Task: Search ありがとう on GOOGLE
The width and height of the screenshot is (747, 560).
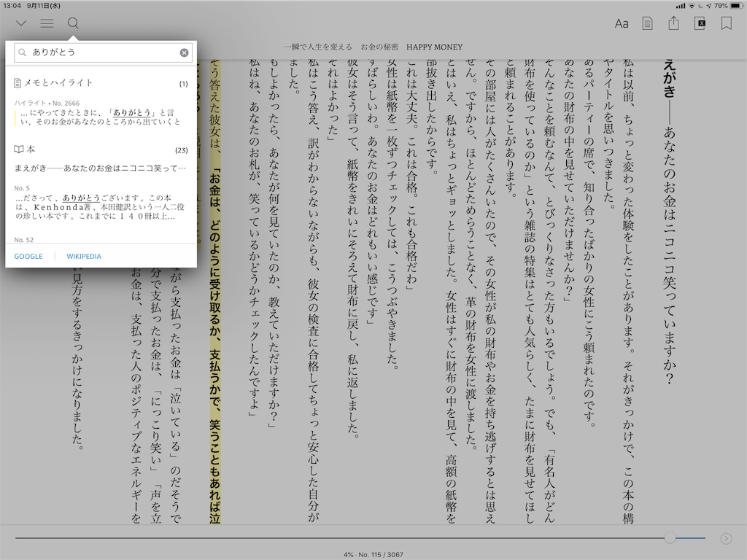Action: pos(28,257)
